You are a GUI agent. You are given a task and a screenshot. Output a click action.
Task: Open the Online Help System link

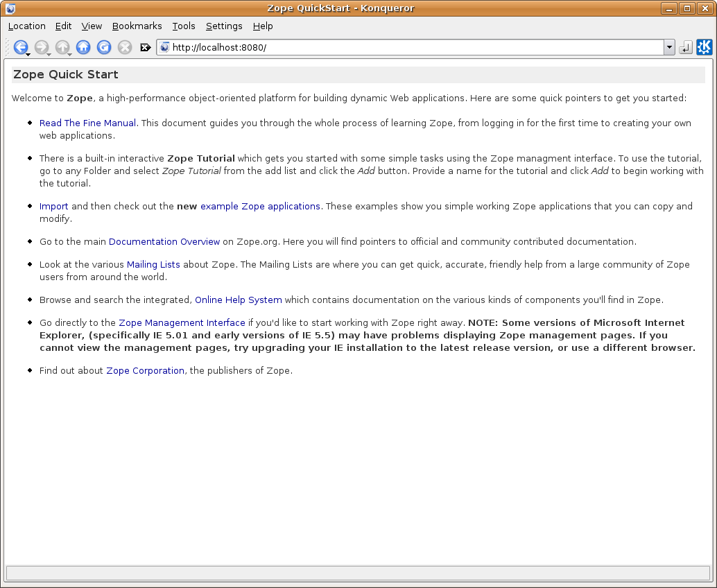(239, 300)
